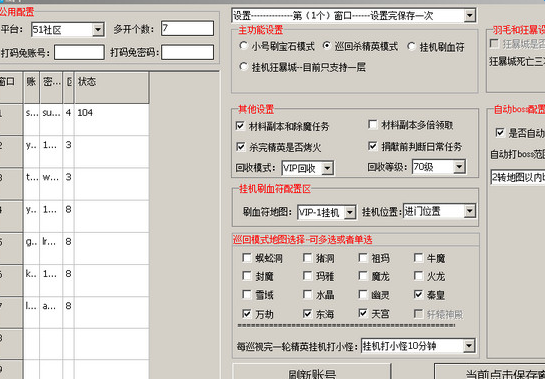Select password cell showing w...
This screenshot has width=545, height=379.
click(x=51, y=184)
